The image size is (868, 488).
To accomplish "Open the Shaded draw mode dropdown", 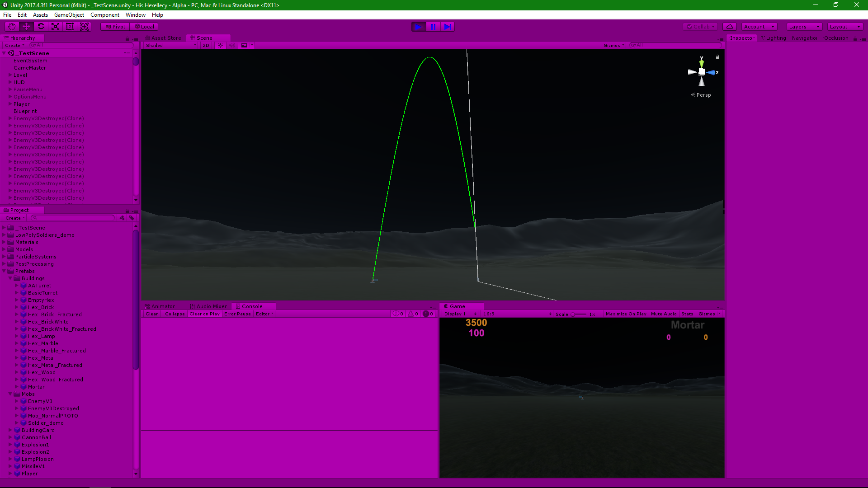I will [170, 45].
